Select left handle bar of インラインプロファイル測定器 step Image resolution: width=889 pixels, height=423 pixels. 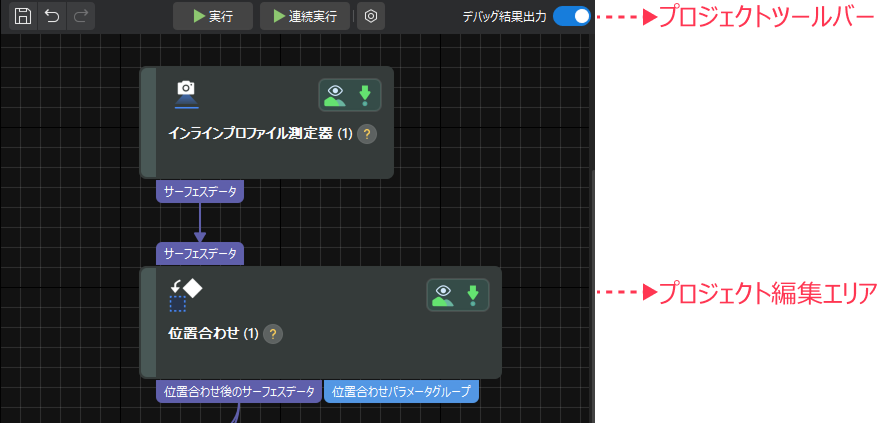[x=149, y=122]
